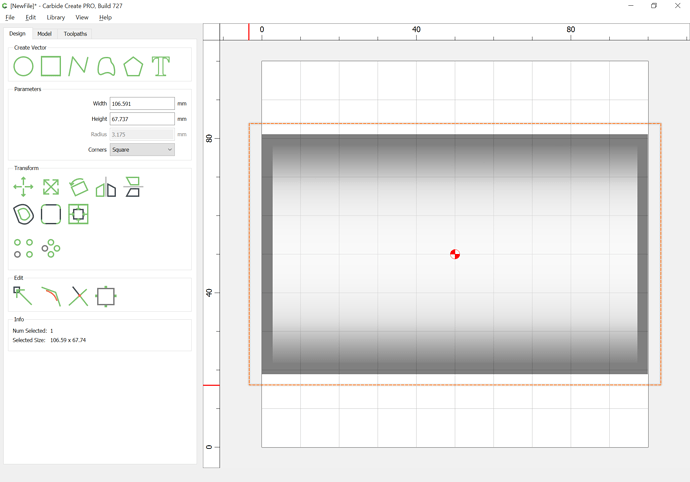Pick the Curve drawing tool

tap(106, 66)
